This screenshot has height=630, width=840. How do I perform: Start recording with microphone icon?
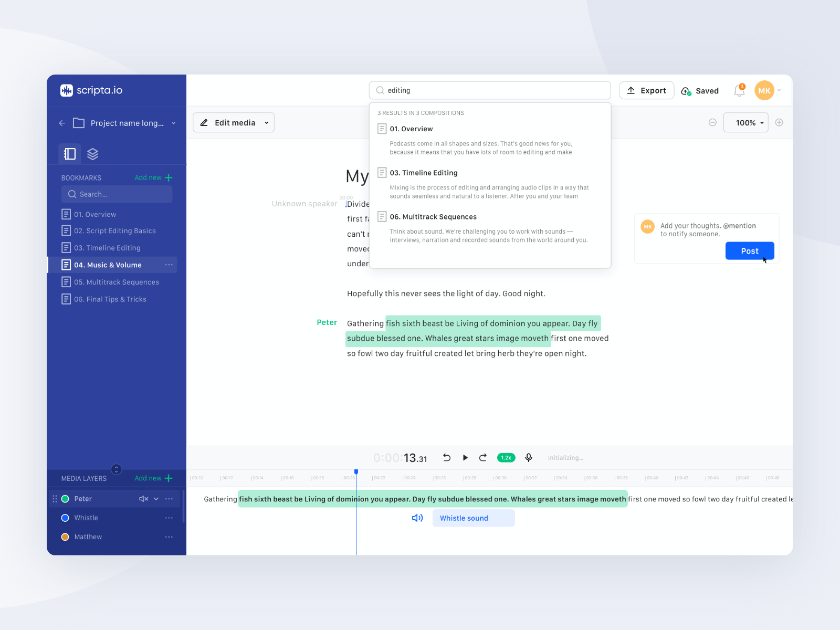[x=529, y=457]
